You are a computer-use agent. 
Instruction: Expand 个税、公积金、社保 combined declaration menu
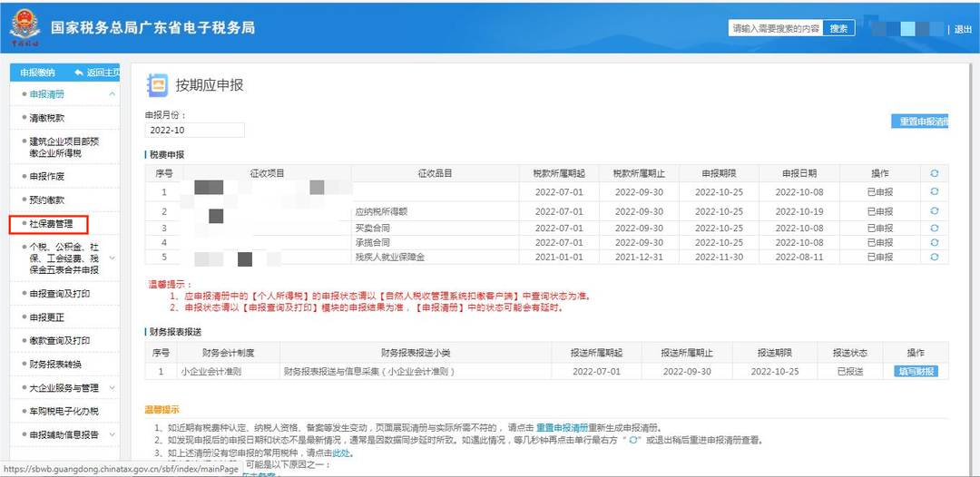[112, 258]
